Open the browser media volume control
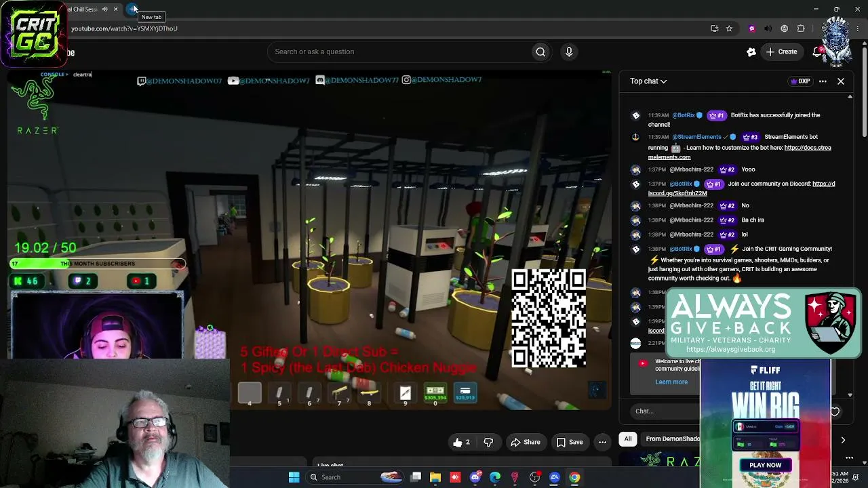 pyautogui.click(x=768, y=28)
